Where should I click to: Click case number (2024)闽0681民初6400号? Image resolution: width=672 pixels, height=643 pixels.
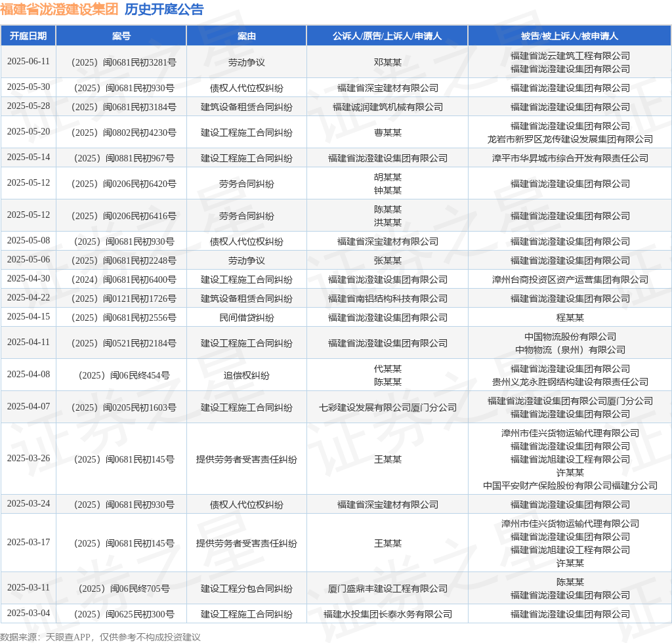pyautogui.click(x=124, y=280)
